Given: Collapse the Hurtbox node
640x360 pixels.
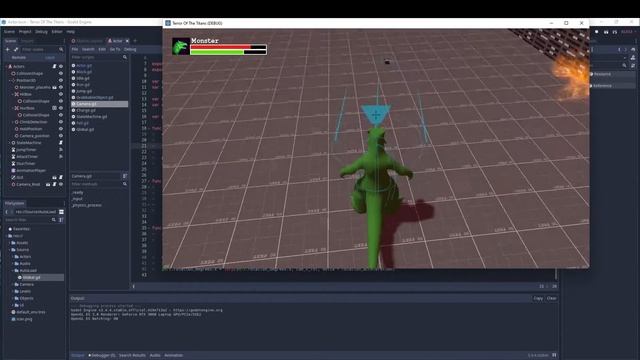Looking at the screenshot, I should click(x=13, y=108).
